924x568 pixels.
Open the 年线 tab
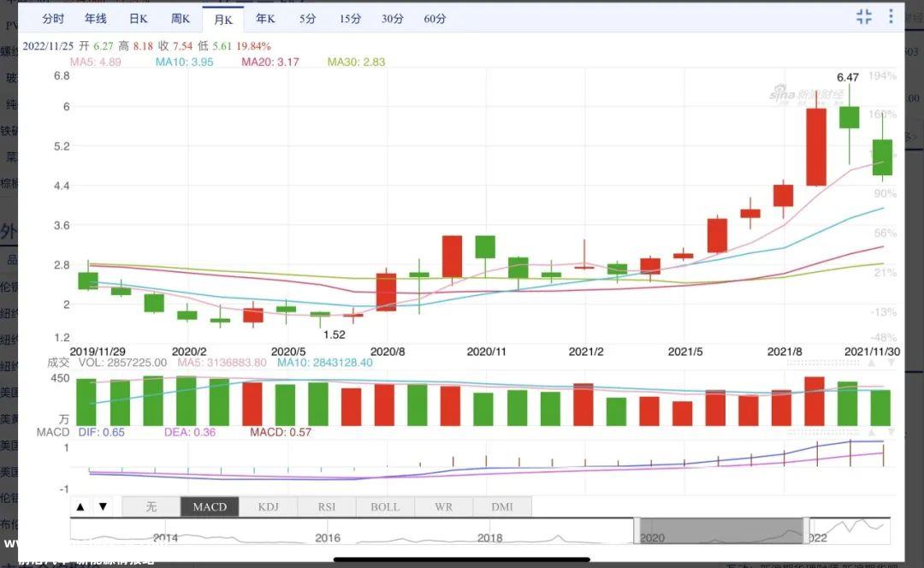pyautogui.click(x=96, y=19)
